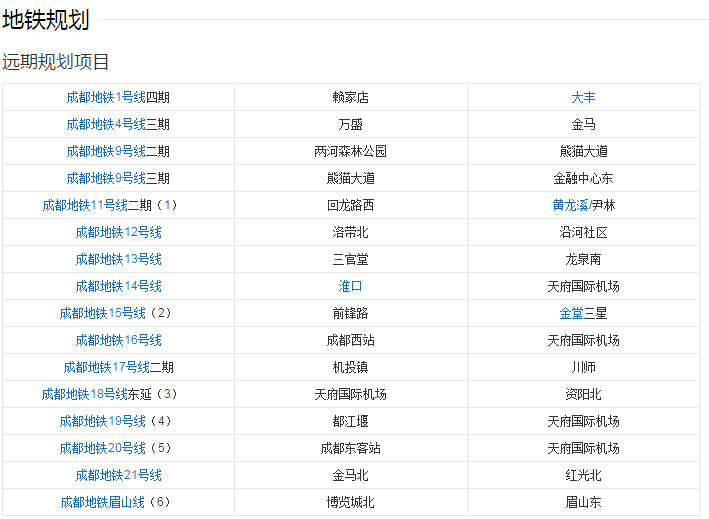Image resolution: width=709 pixels, height=519 pixels.
Task: Open the 成都地铁11号线 link
Action: (x=85, y=205)
